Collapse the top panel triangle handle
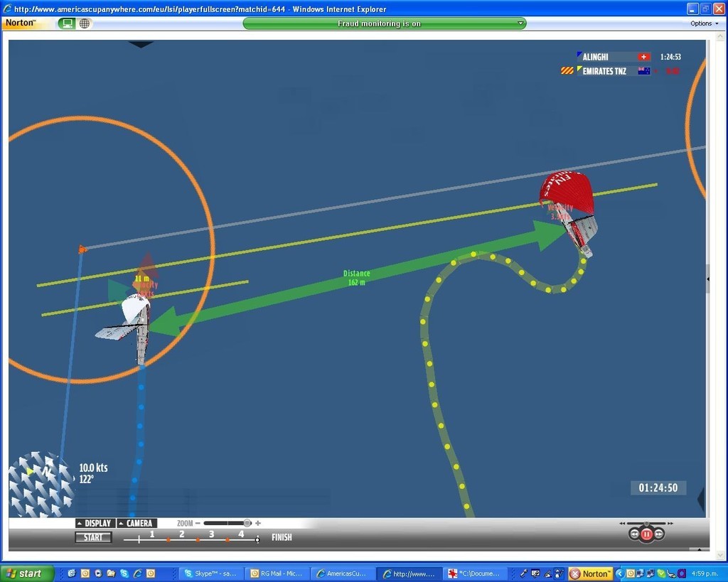The width and height of the screenshot is (728, 582). 141,45
